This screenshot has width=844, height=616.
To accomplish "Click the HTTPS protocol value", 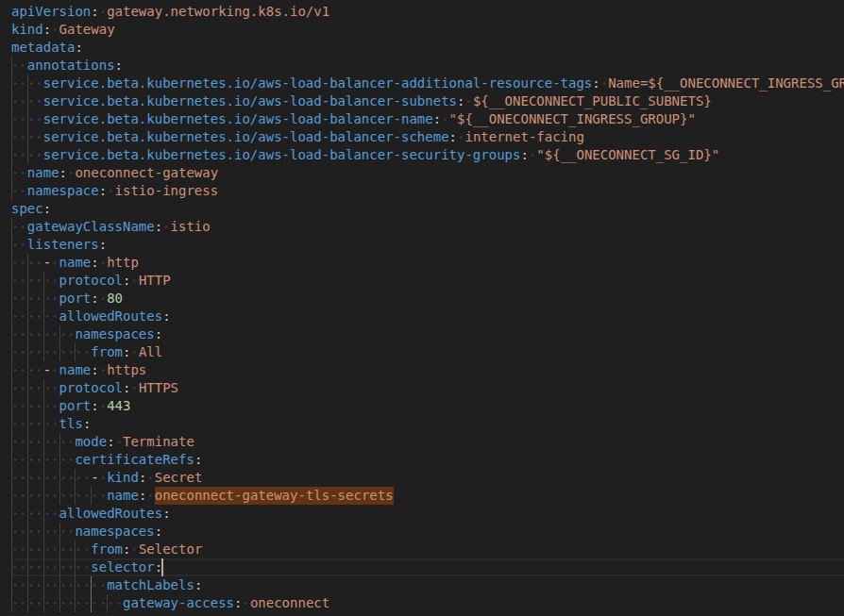I will pos(158,388).
